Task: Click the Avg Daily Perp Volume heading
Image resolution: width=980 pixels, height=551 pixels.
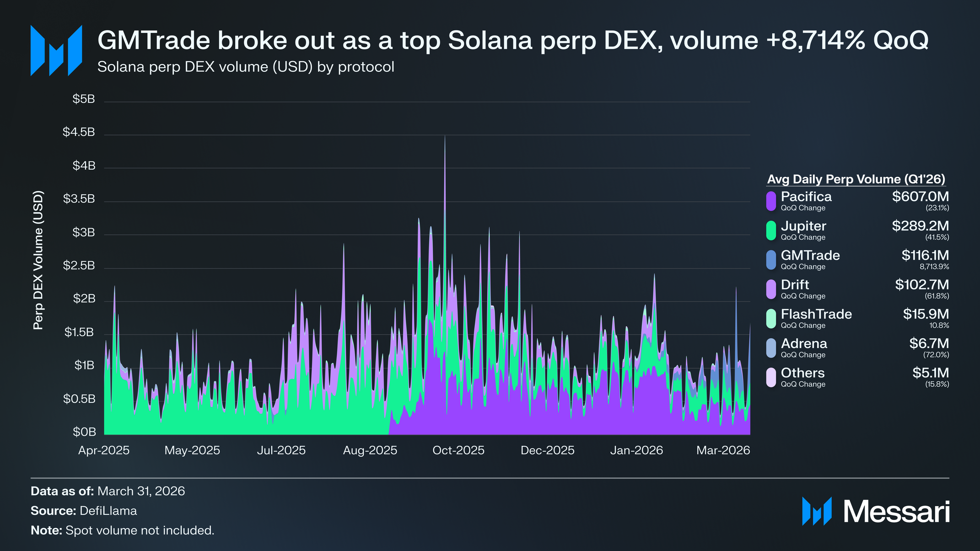Action: click(856, 179)
